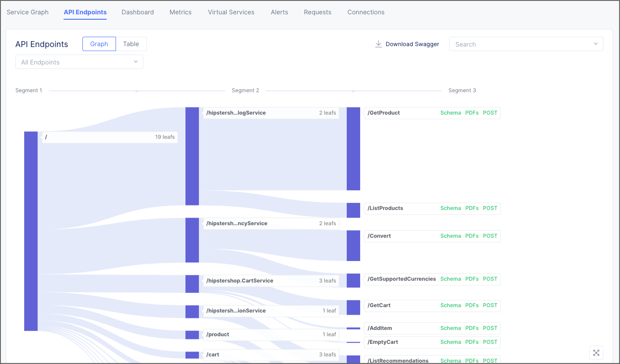The image size is (620, 364).
Task: Open the Alerts tab
Action: point(280,12)
